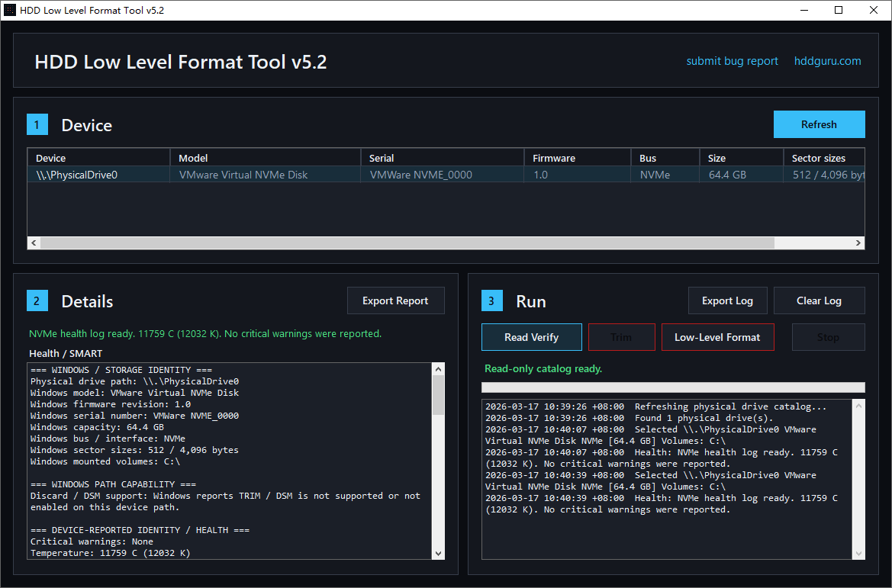Image resolution: width=892 pixels, height=588 pixels.
Task: Start the Low-Level Format operation
Action: point(717,337)
